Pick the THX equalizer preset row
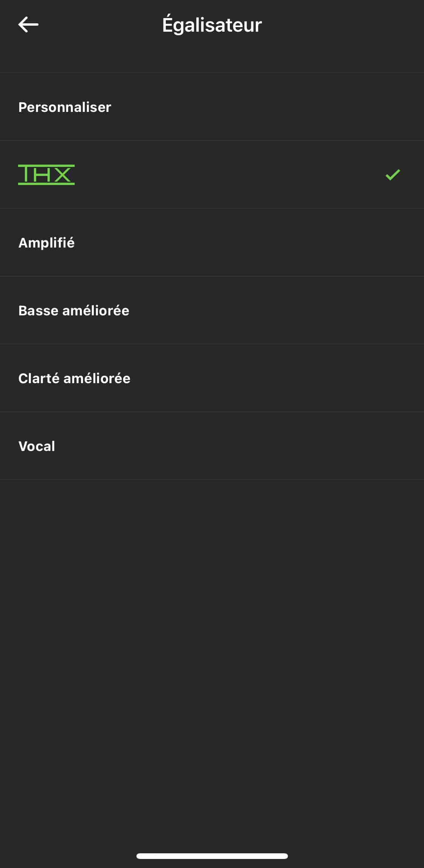Image resolution: width=424 pixels, height=868 pixels. 212,175
